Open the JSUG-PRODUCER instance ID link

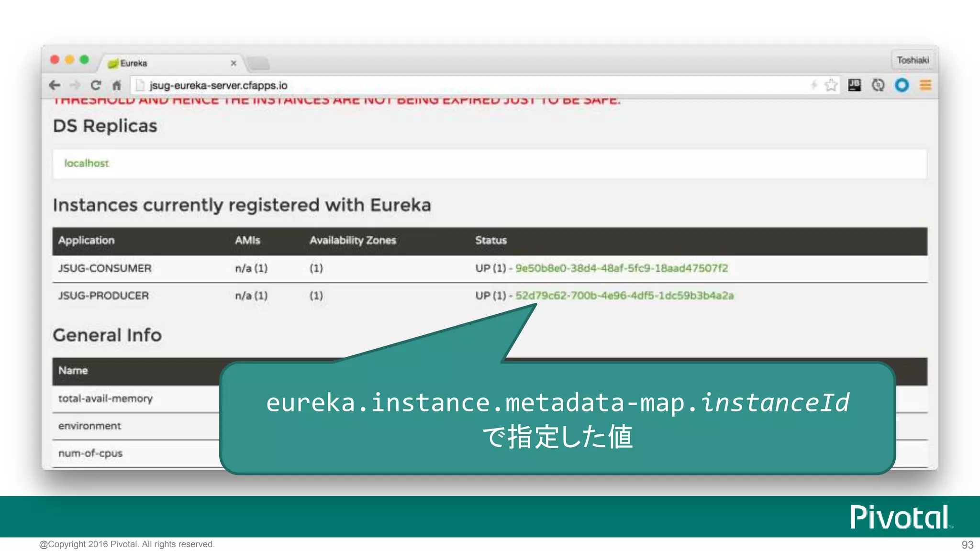click(x=624, y=296)
